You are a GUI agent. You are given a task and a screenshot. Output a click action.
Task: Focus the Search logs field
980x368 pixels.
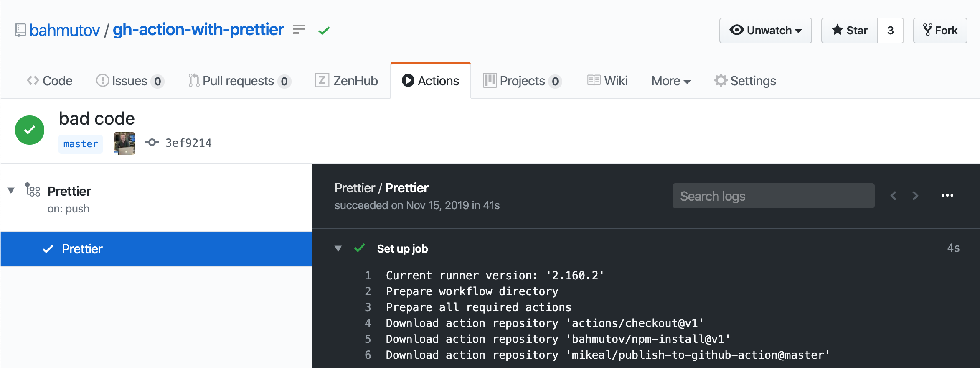(773, 196)
